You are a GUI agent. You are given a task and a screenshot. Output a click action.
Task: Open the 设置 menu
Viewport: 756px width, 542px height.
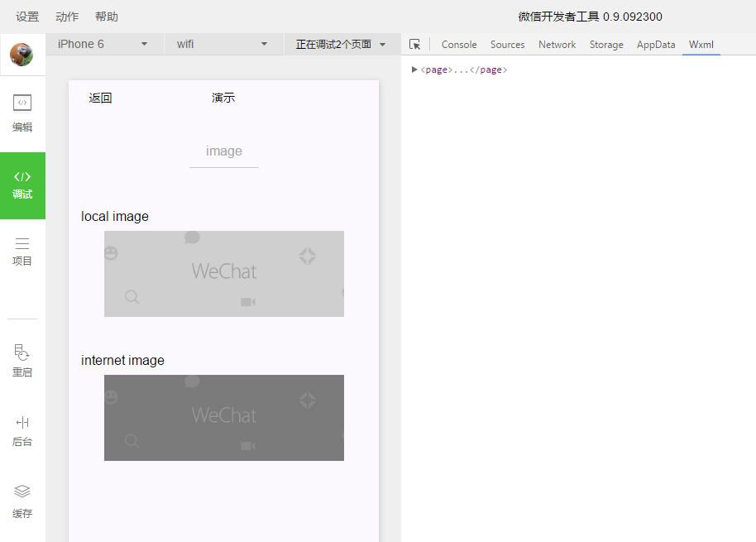tap(27, 17)
